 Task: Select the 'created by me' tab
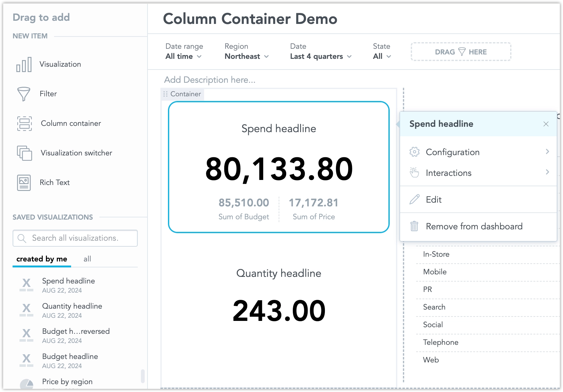point(42,259)
